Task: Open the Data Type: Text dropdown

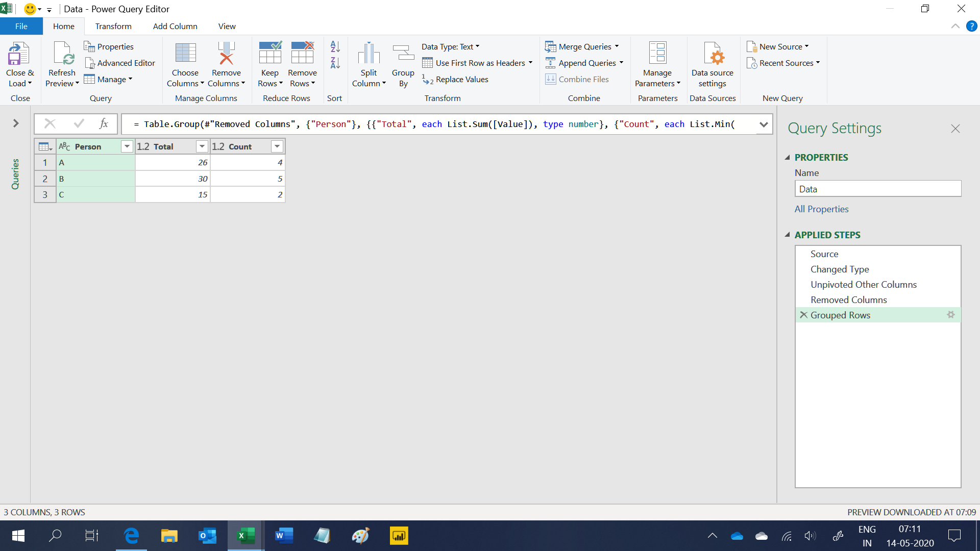Action: coord(451,46)
